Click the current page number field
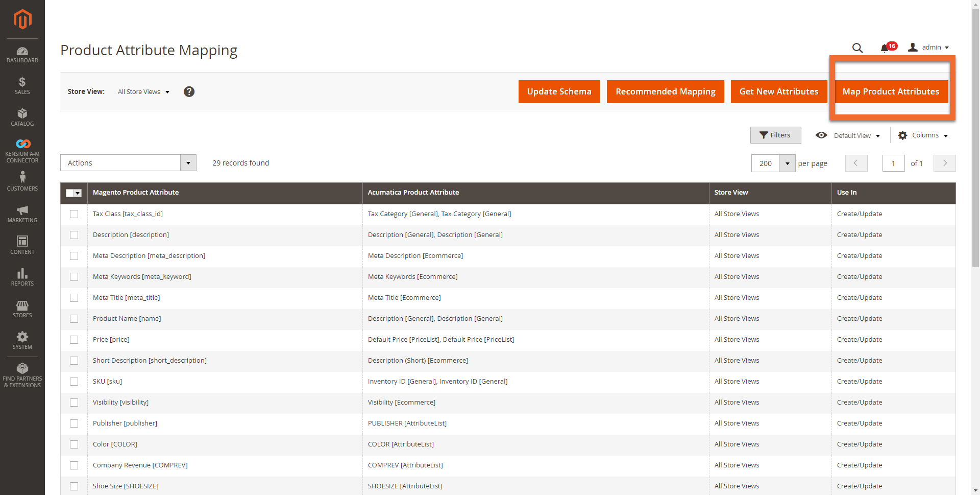The height and width of the screenshot is (495, 980). pyautogui.click(x=893, y=163)
